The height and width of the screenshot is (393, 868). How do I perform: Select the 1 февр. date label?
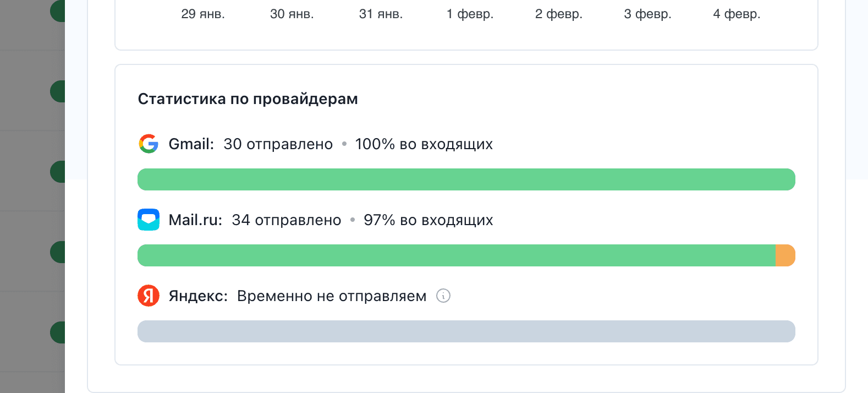pos(470,14)
